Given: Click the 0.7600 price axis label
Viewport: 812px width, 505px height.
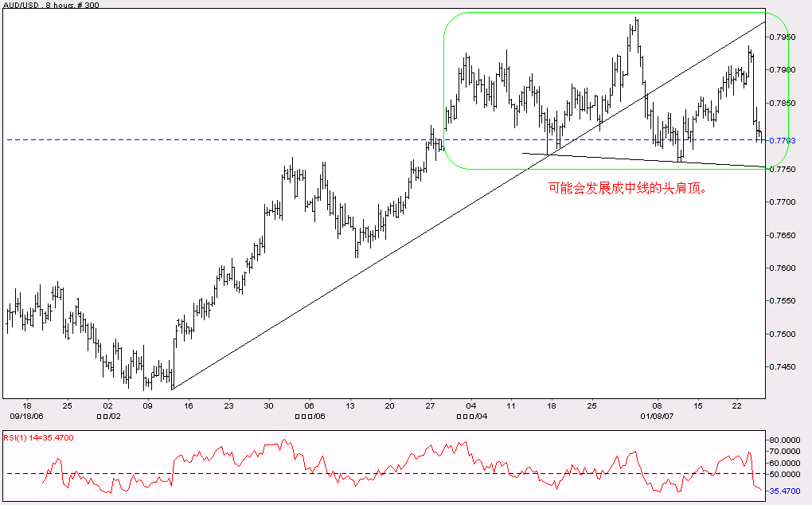Looking at the screenshot, I should pyautogui.click(x=782, y=268).
